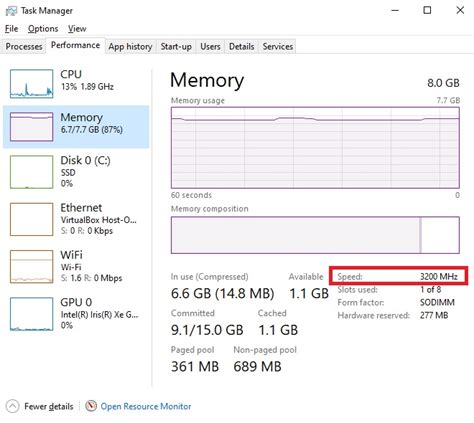The image size is (474, 423).
Task: Click the Memory composition bar
Action: 315,235
